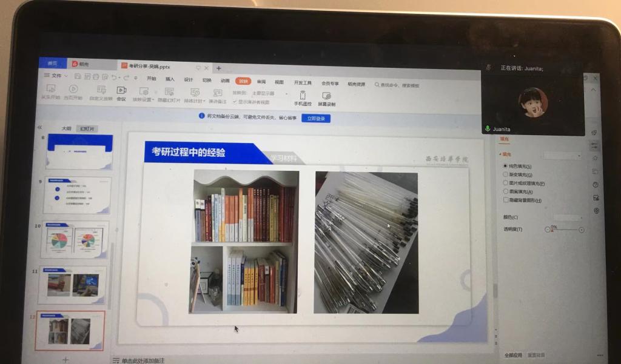Screen dimensions: 621x364
Task: Select 渐变填充 gradient fill radio button
Action: click(505, 174)
